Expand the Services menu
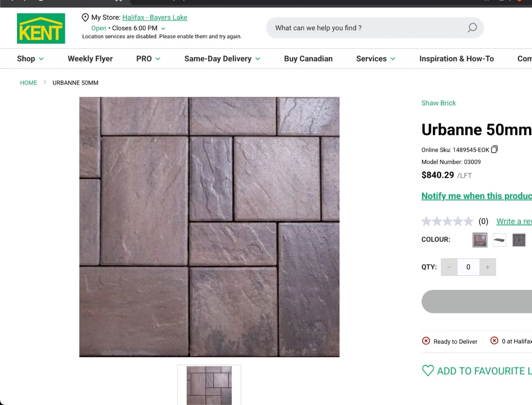 (375, 59)
